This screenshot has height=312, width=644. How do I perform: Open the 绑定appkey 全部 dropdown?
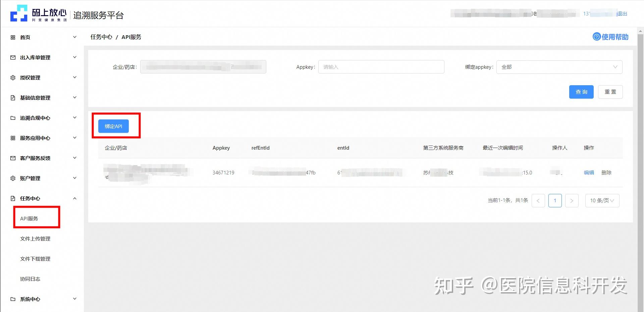[559, 67]
